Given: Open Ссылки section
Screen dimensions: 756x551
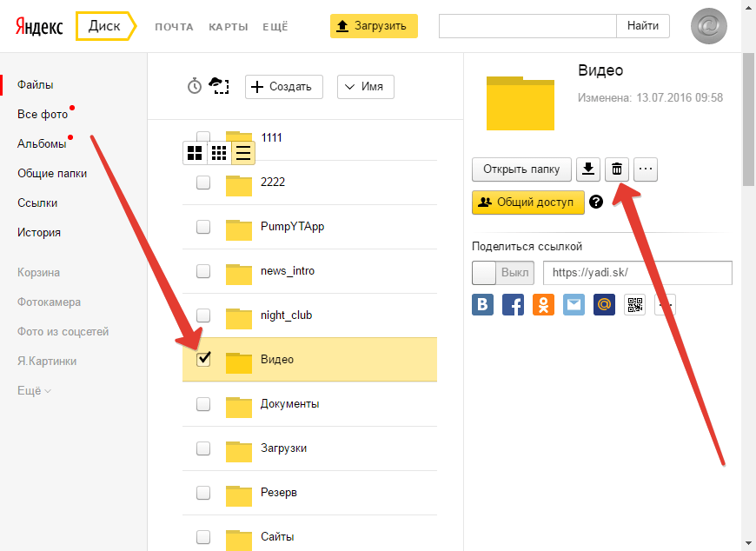Looking at the screenshot, I should coord(37,203).
